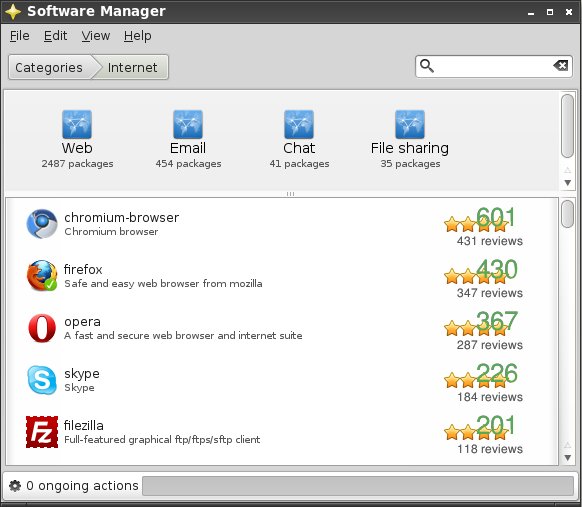
Task: Focus the search input field
Action: pos(494,66)
